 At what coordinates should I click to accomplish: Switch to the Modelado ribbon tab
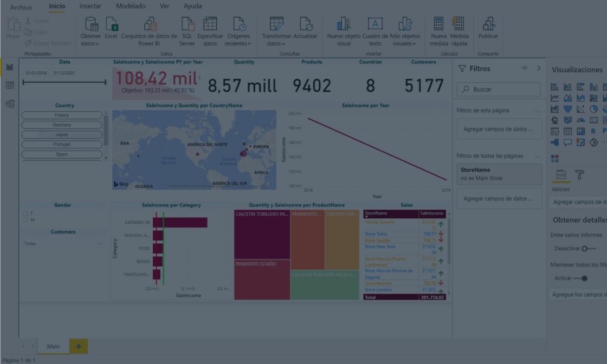coord(131,6)
